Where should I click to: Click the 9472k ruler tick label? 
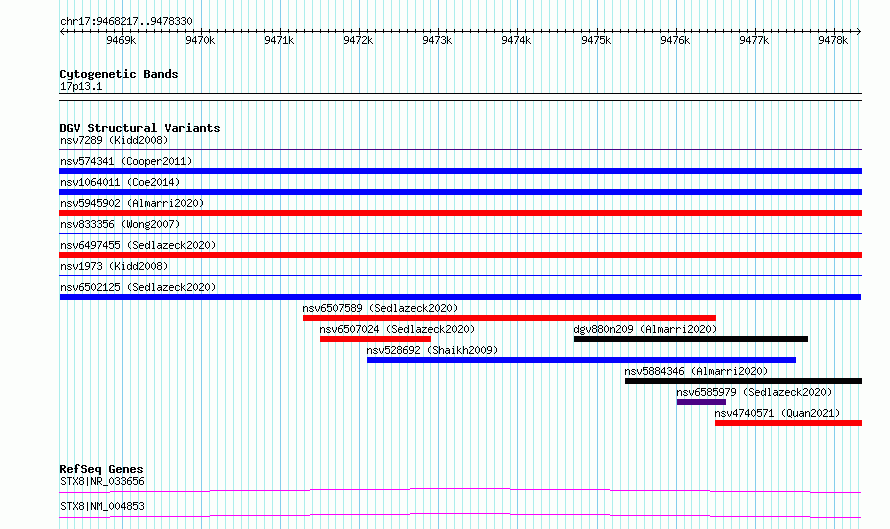pyautogui.click(x=358, y=40)
